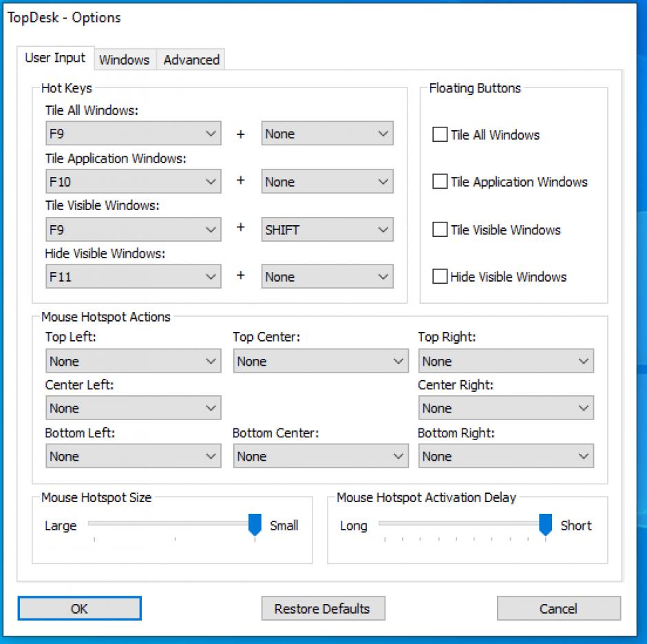This screenshot has width=647, height=644.
Task: Open Tile Application Windows F10 dropdown
Action: point(134,181)
